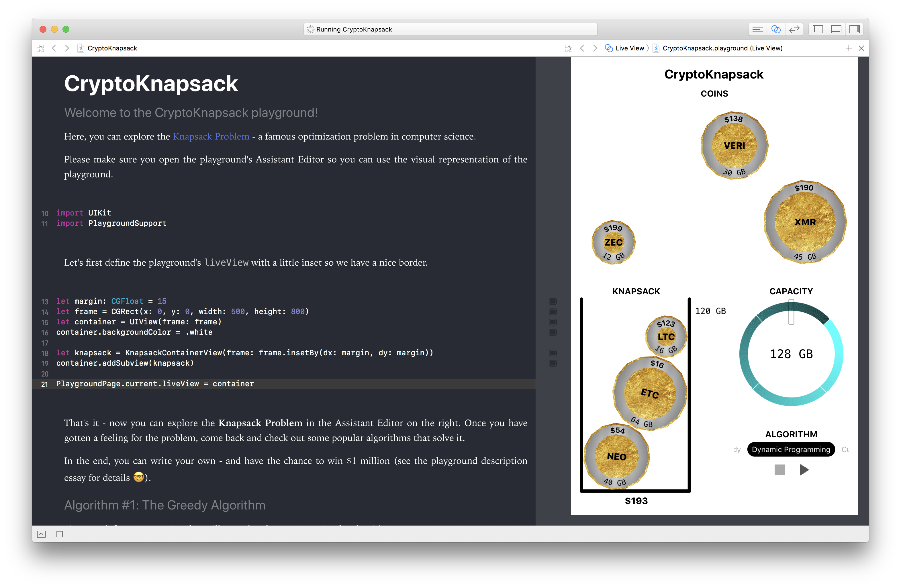Viewport: 901px width, 588px height.
Task: Stop the running algorithm
Action: (779, 470)
